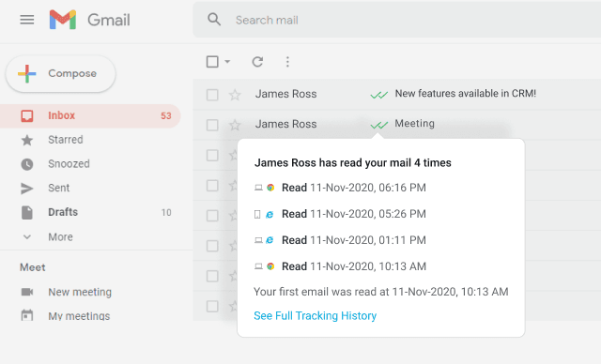
Task: Expand the More folders list
Action: point(60,237)
